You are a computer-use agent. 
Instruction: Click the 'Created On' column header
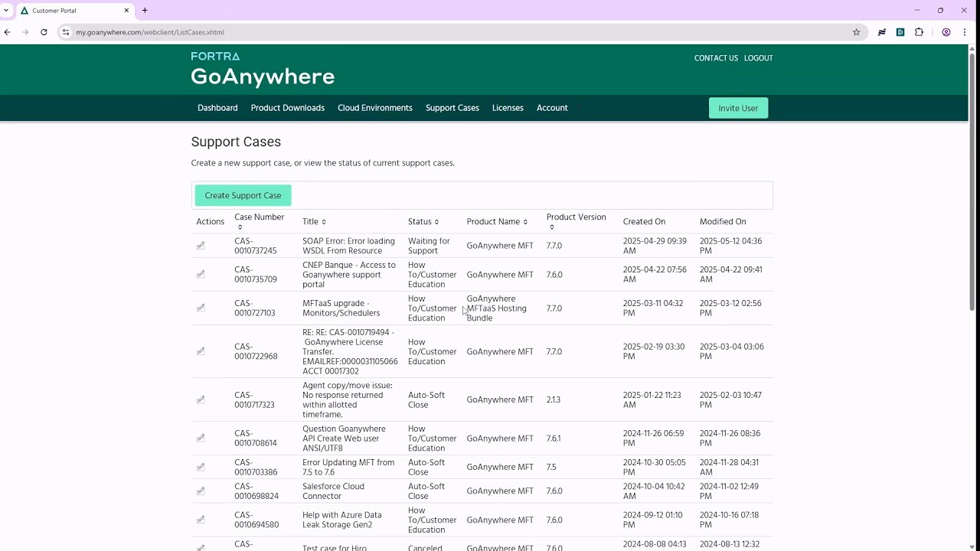(x=644, y=222)
